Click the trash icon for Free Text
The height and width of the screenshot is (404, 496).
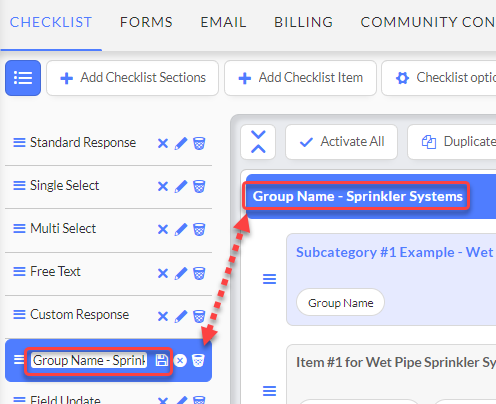199,273
